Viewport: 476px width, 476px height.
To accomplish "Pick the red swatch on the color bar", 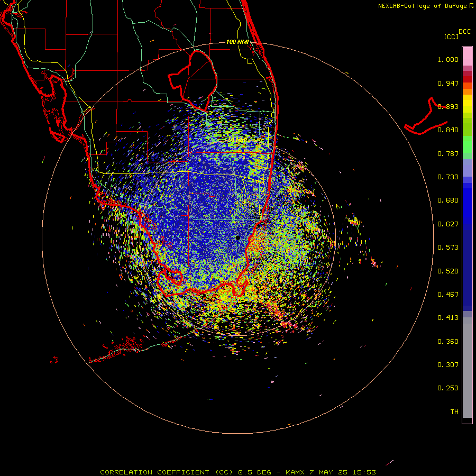I will click(467, 79).
